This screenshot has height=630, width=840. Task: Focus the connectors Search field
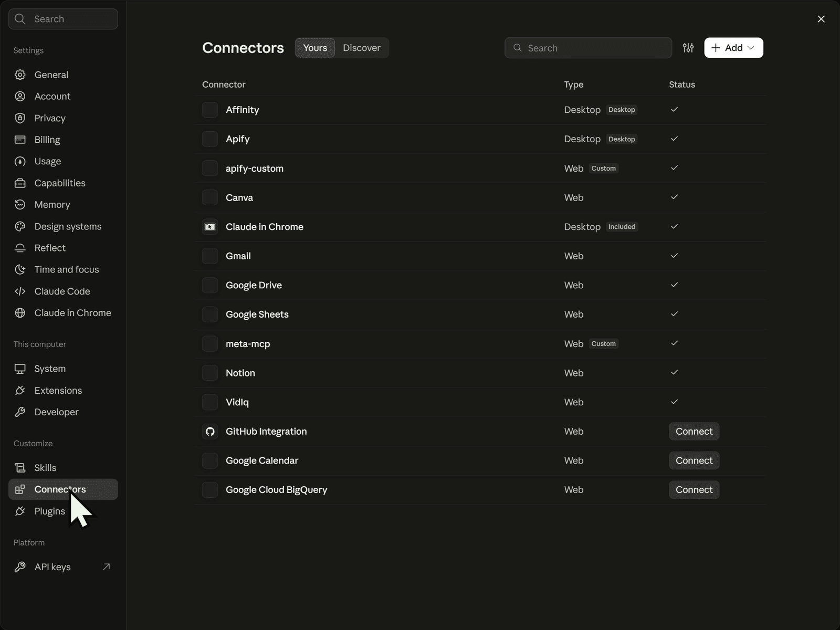(x=588, y=48)
